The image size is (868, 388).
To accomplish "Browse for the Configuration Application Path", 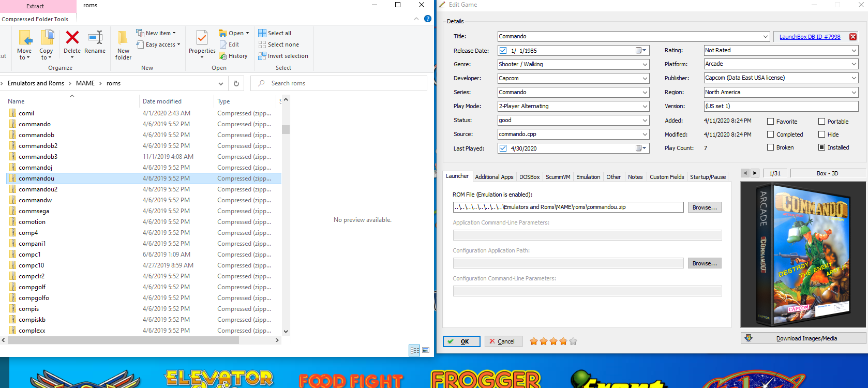I will click(705, 263).
